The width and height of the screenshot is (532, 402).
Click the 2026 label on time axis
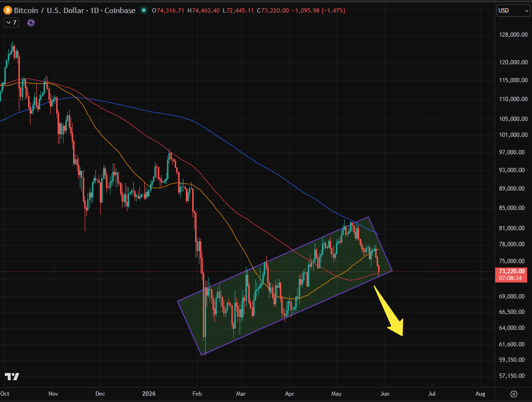[x=149, y=393]
